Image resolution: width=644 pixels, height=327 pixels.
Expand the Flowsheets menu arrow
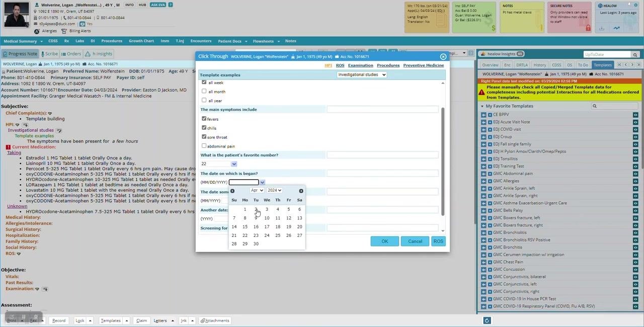(278, 41)
